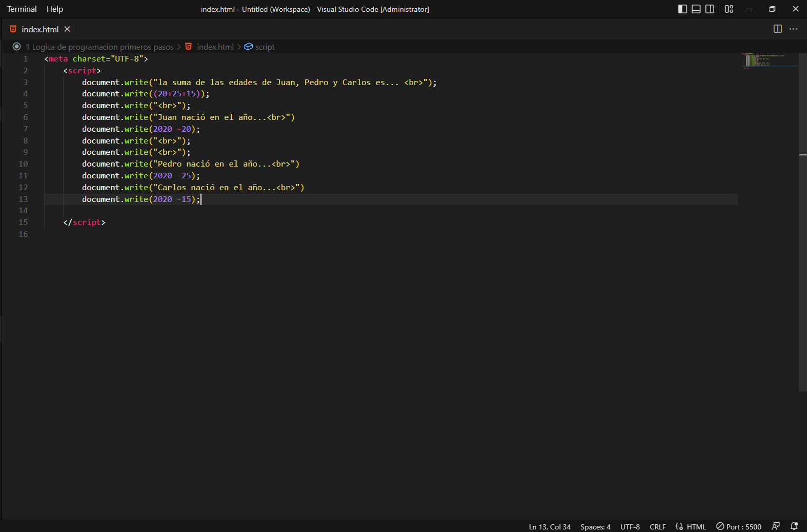The width and height of the screenshot is (807, 532).
Task: Click the 2020 -15 expression
Action: click(172, 199)
